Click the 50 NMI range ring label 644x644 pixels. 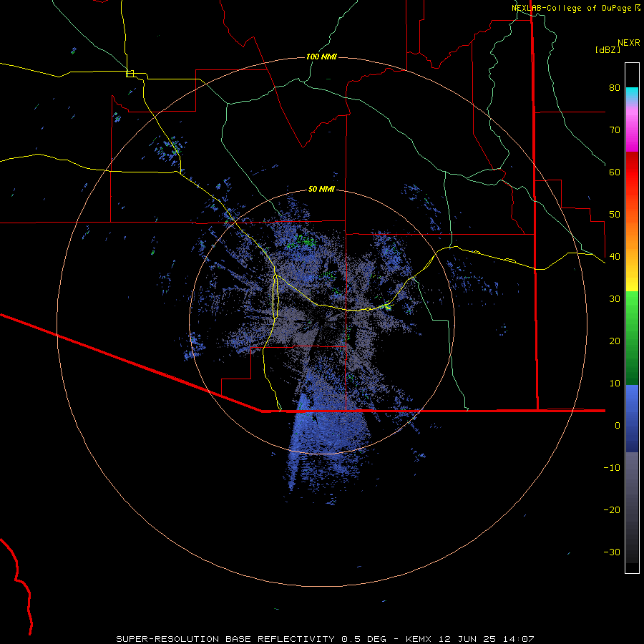321,190
